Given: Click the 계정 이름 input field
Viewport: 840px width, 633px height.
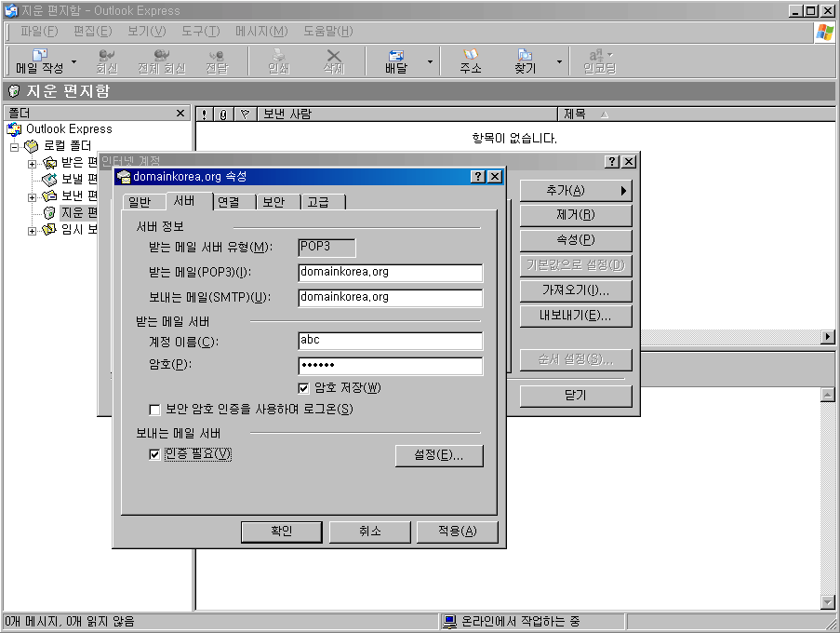Looking at the screenshot, I should [x=390, y=341].
